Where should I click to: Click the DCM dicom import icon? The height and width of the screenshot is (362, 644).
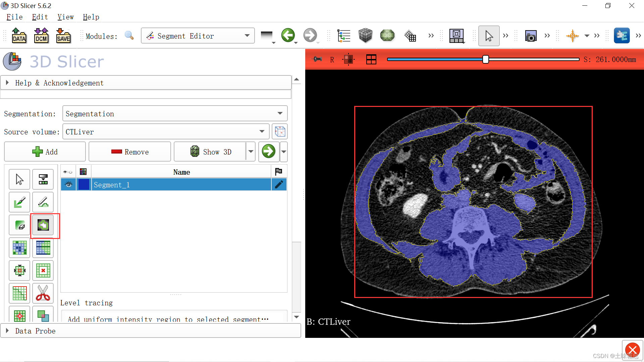(x=41, y=36)
